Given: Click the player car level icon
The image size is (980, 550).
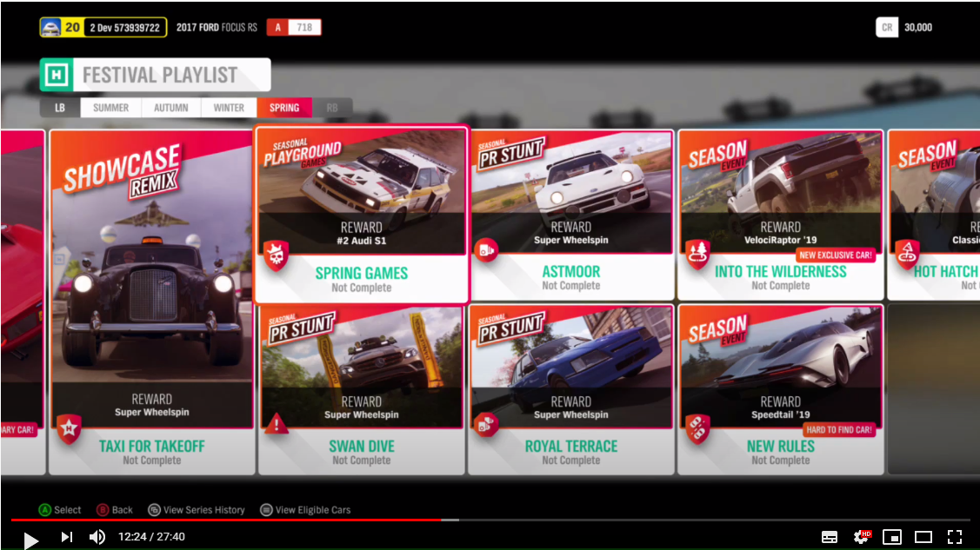Looking at the screenshot, I should (50, 28).
